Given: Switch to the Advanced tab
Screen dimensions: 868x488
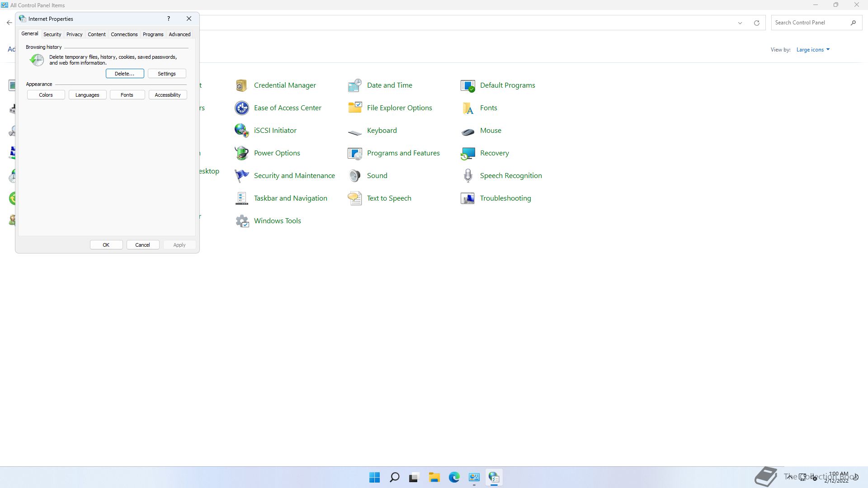Looking at the screenshot, I should pos(179,34).
